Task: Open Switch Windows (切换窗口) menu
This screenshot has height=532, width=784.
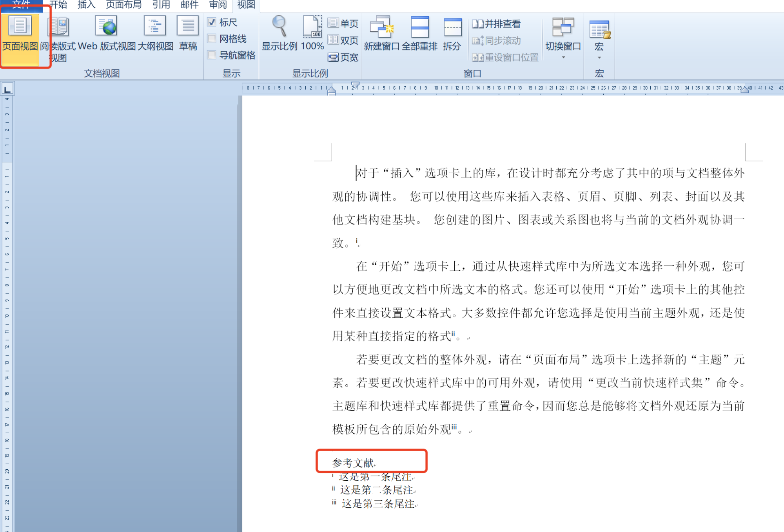Action: click(563, 38)
